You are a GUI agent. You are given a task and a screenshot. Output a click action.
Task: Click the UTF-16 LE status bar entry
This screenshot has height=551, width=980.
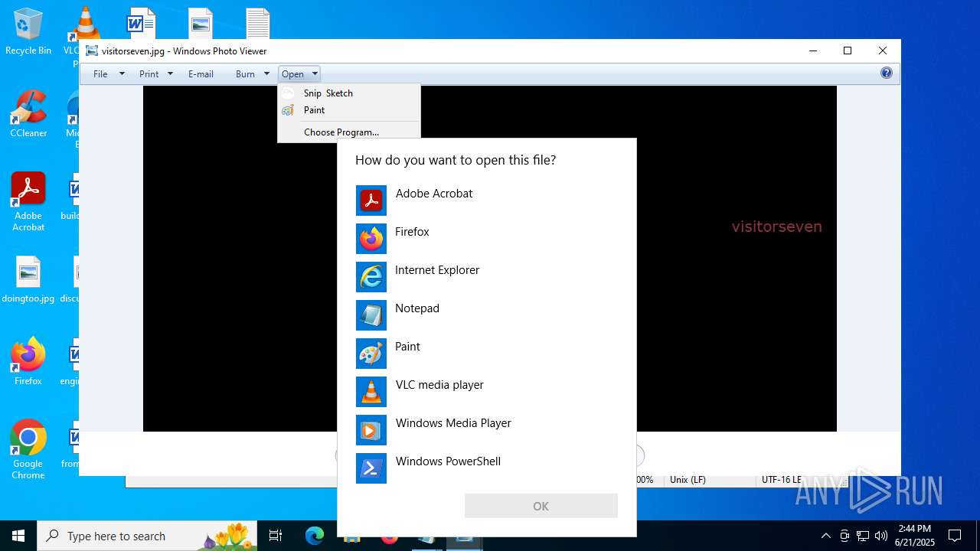click(781, 480)
